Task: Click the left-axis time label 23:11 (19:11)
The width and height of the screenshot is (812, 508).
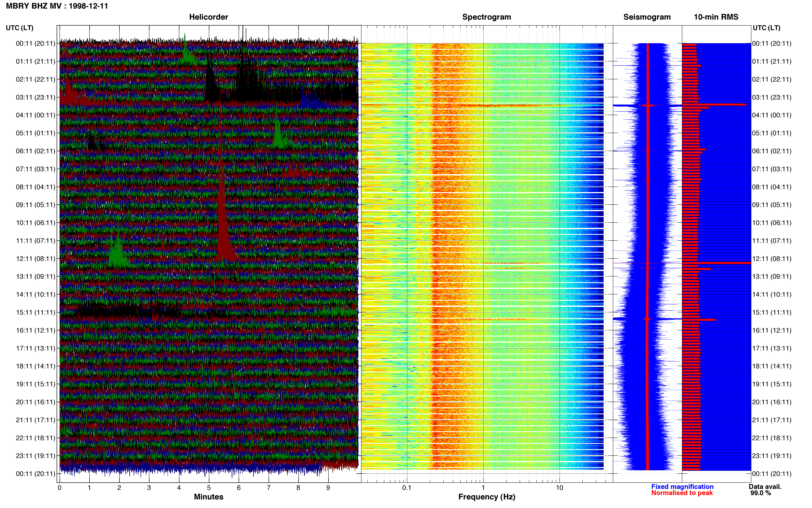Action: (35, 456)
